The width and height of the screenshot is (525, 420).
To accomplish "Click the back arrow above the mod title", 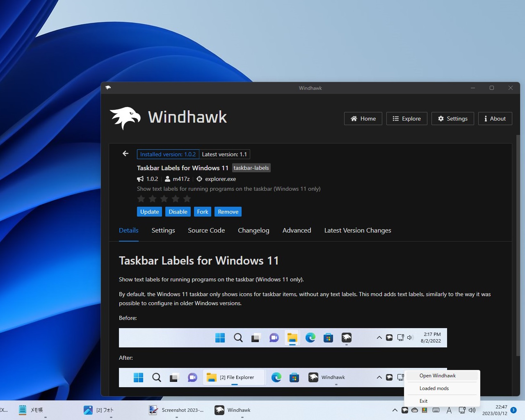I will (125, 153).
